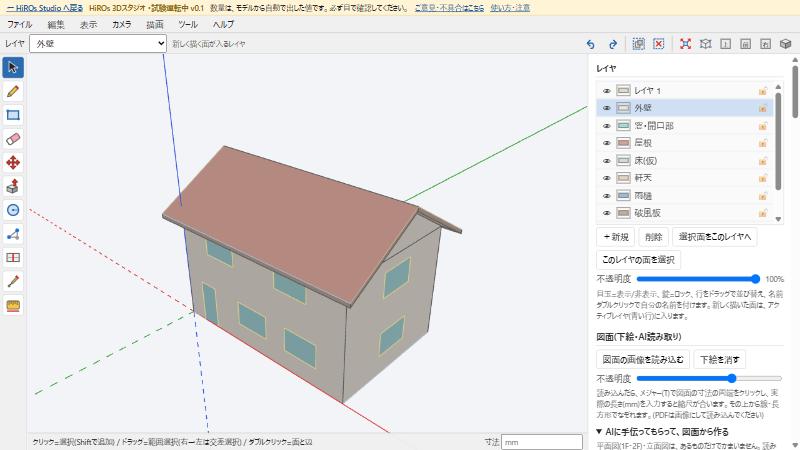Hide the 雨樋 layer

(x=607, y=196)
